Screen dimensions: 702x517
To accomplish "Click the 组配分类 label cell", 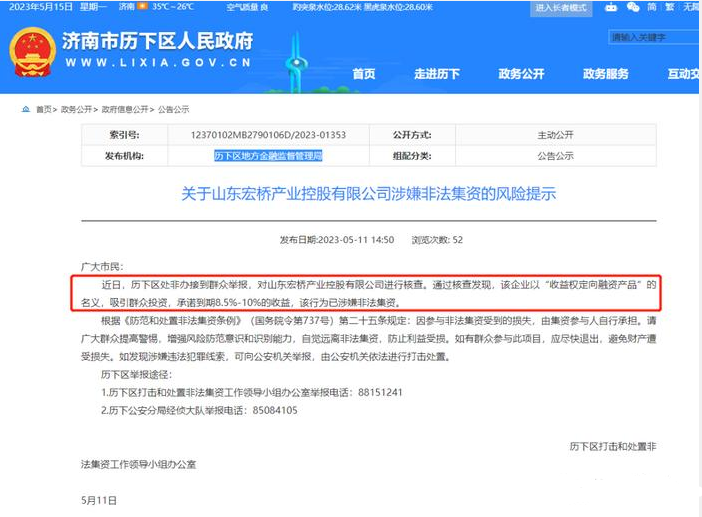I will [x=412, y=156].
